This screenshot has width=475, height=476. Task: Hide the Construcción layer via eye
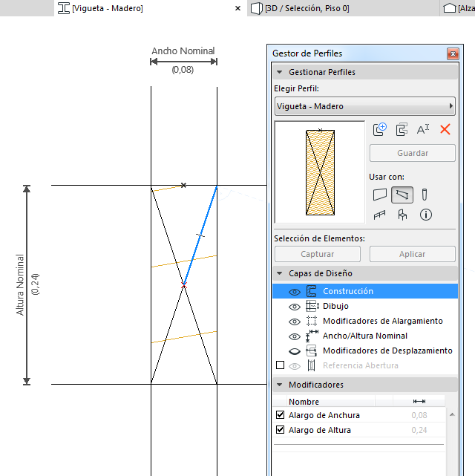pyautogui.click(x=294, y=292)
